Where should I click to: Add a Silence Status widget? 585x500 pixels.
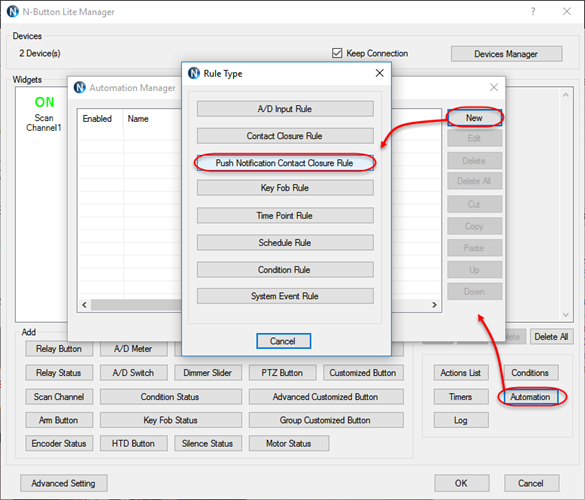pyautogui.click(x=208, y=443)
